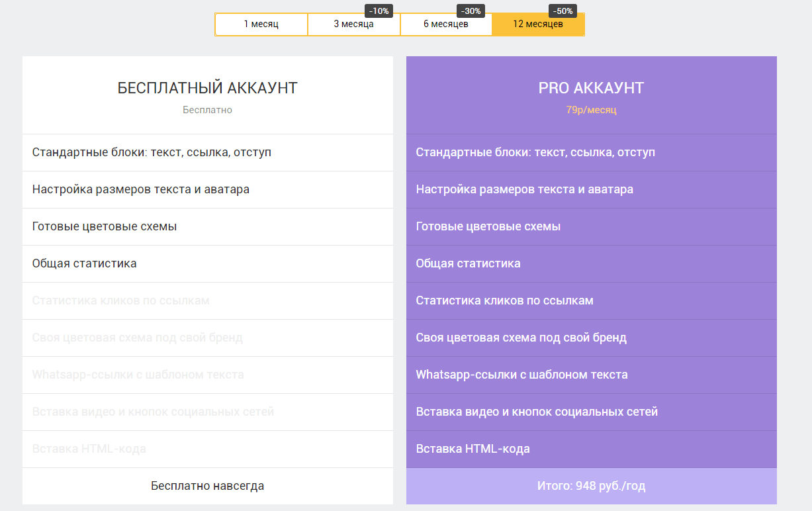
Task: Click the -10% discount badge
Action: [x=379, y=11]
